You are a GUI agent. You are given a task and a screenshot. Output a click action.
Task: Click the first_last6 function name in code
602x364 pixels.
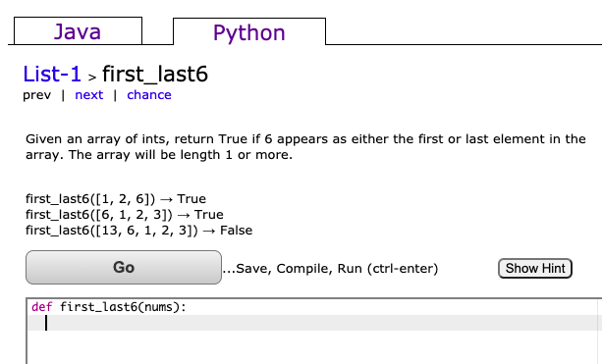coord(98,307)
